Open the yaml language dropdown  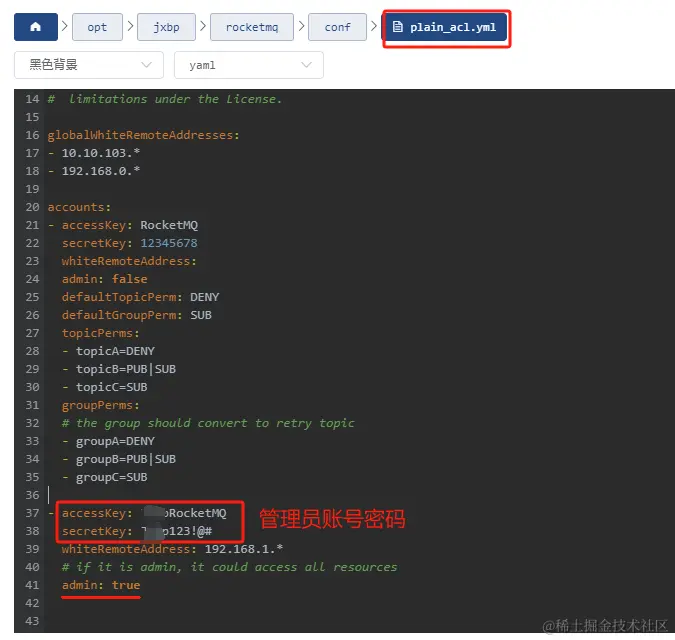249,65
